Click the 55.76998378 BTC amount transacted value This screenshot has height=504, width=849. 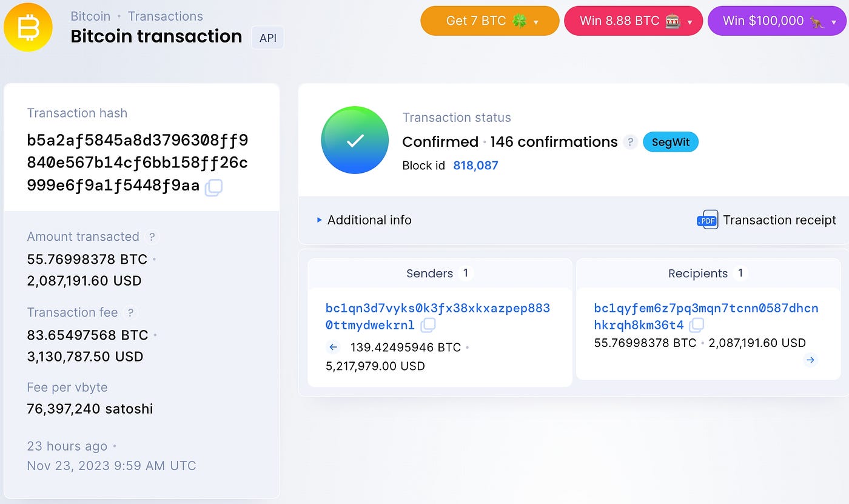(87, 259)
